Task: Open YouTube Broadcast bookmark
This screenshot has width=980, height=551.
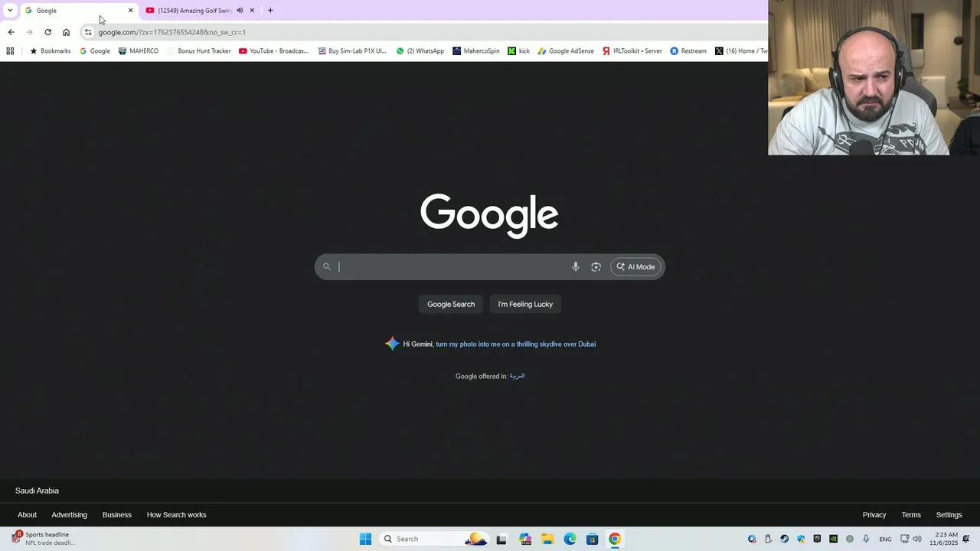Action: (273, 51)
